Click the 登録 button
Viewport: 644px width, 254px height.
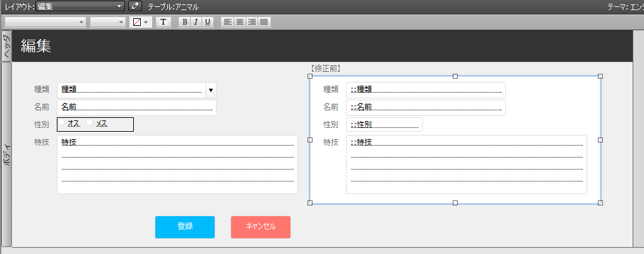(x=185, y=227)
